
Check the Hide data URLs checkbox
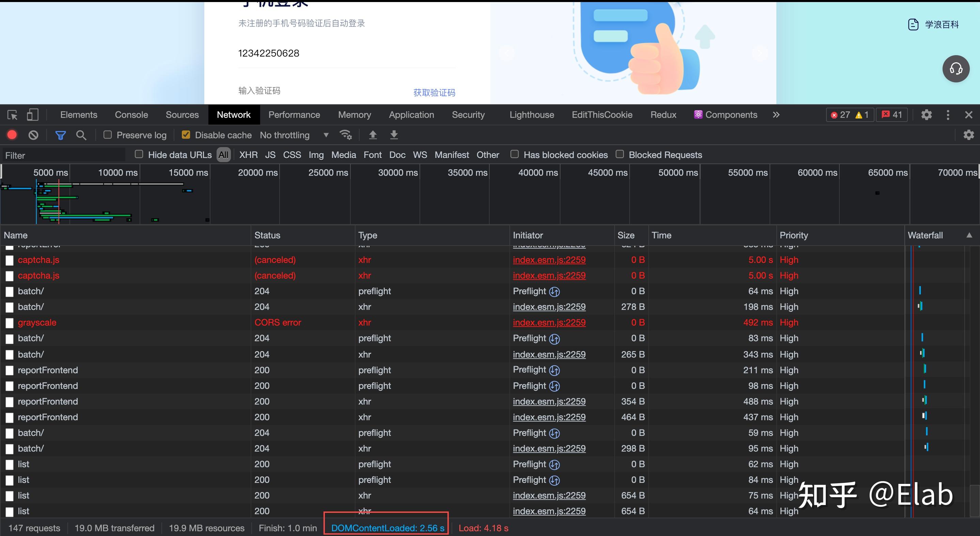(x=139, y=154)
